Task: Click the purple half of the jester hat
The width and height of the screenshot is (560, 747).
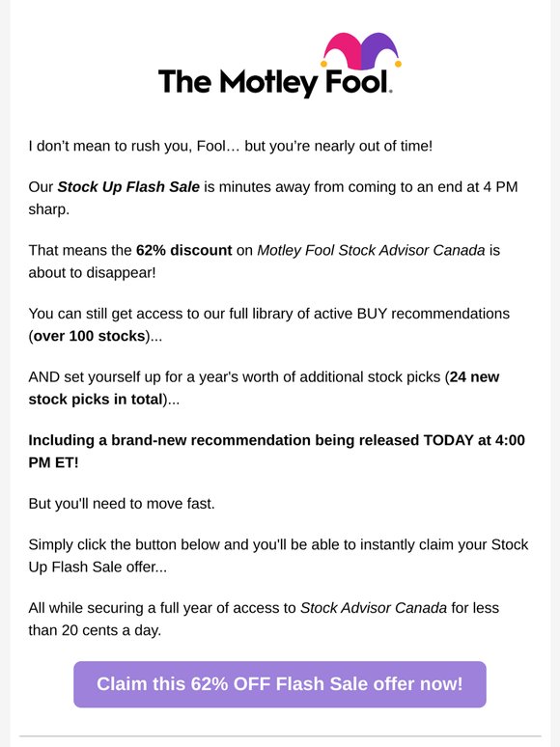Action: click(379, 50)
